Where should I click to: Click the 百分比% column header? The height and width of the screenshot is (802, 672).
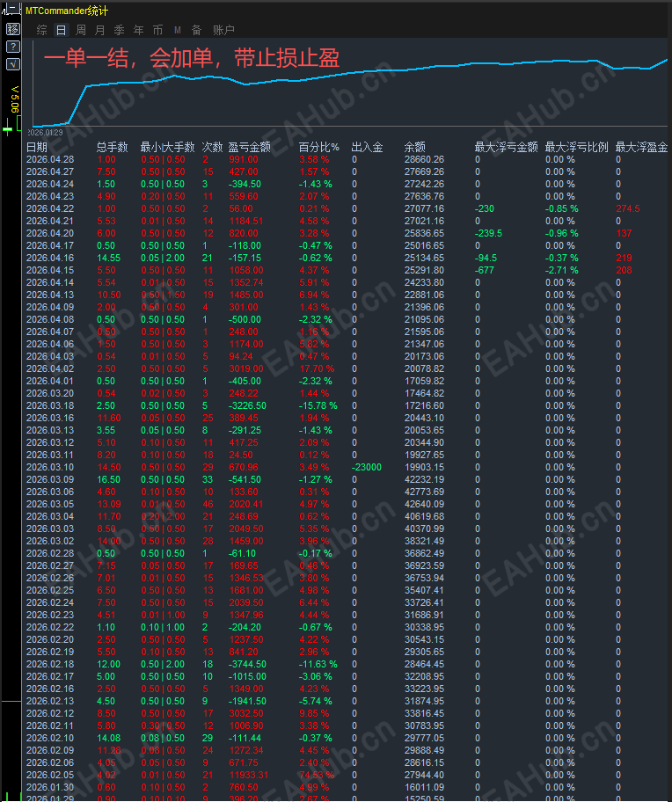(318, 148)
